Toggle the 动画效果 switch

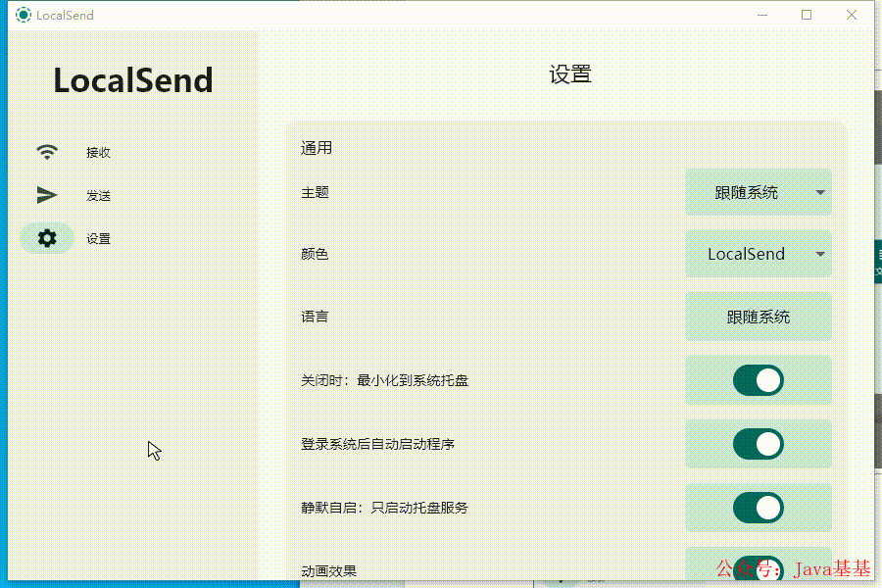click(x=758, y=568)
